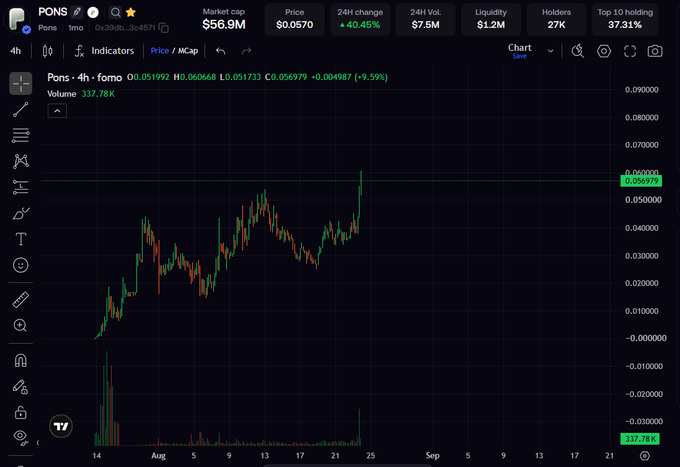The width and height of the screenshot is (680, 467).
Task: Open the emoji icons tool
Action: (x=20, y=265)
